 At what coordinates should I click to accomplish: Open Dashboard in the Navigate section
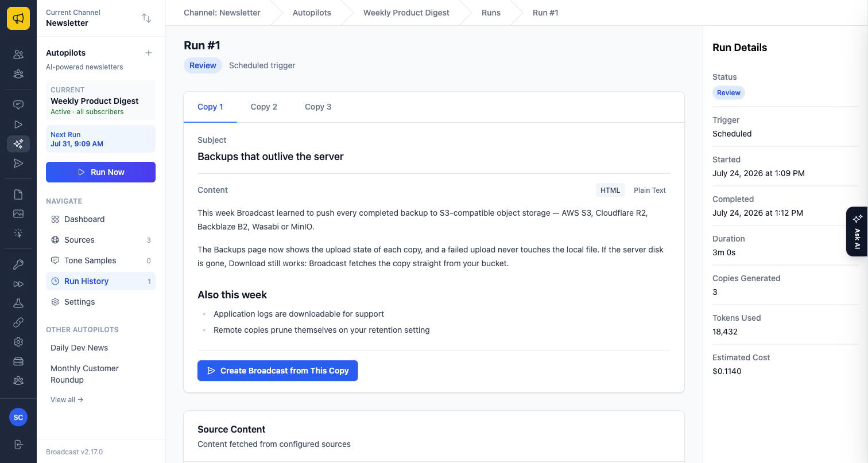click(x=100, y=219)
